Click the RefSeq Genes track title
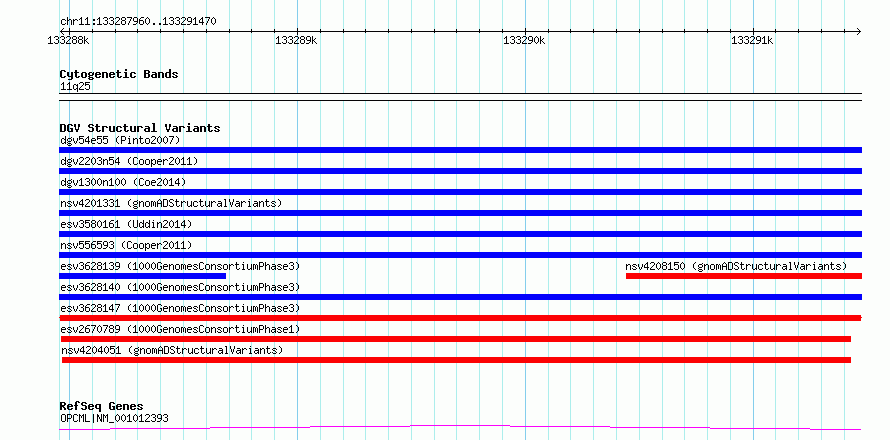This screenshot has width=890, height=440. (102, 407)
